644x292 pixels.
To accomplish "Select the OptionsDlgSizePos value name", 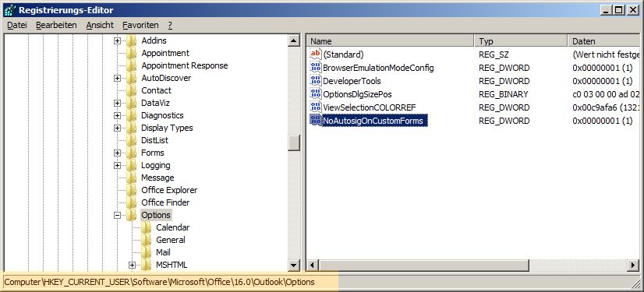I will (x=357, y=94).
